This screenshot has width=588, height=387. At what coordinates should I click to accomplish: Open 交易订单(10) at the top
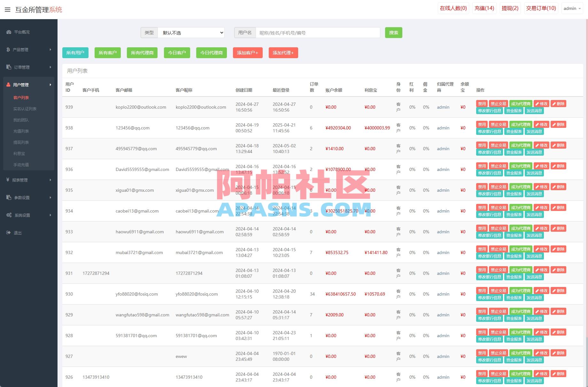tap(541, 8)
